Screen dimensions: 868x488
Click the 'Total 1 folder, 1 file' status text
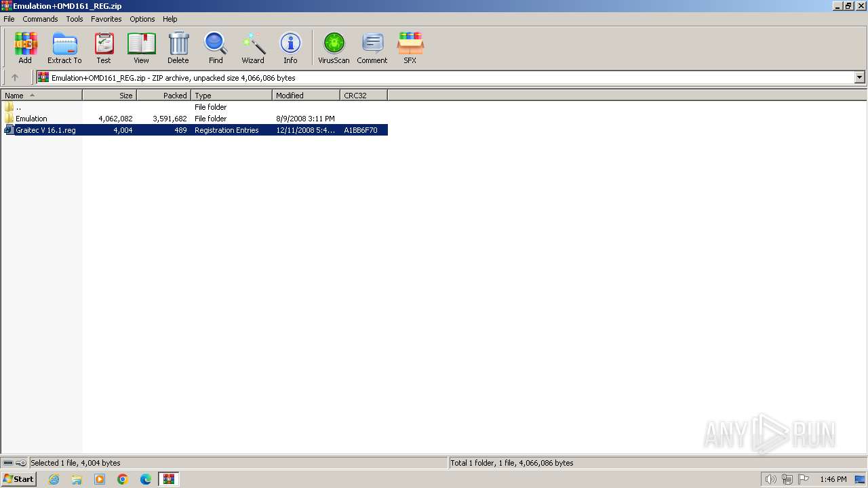tap(512, 463)
